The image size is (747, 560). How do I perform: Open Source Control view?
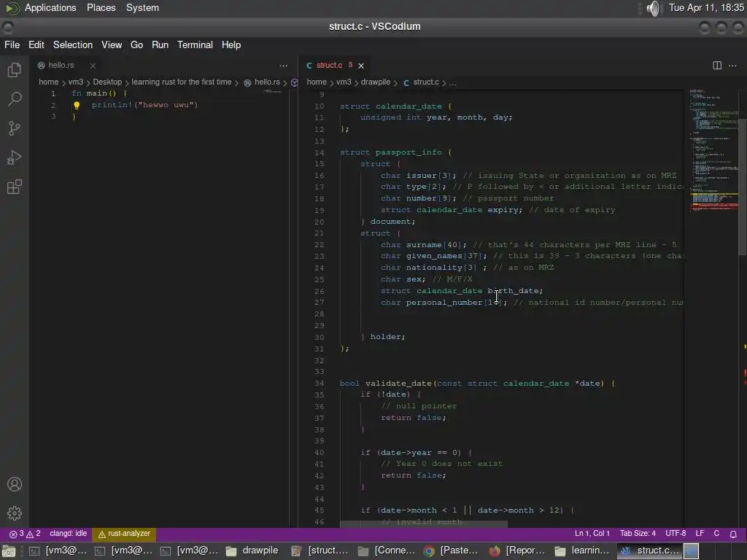tap(15, 128)
